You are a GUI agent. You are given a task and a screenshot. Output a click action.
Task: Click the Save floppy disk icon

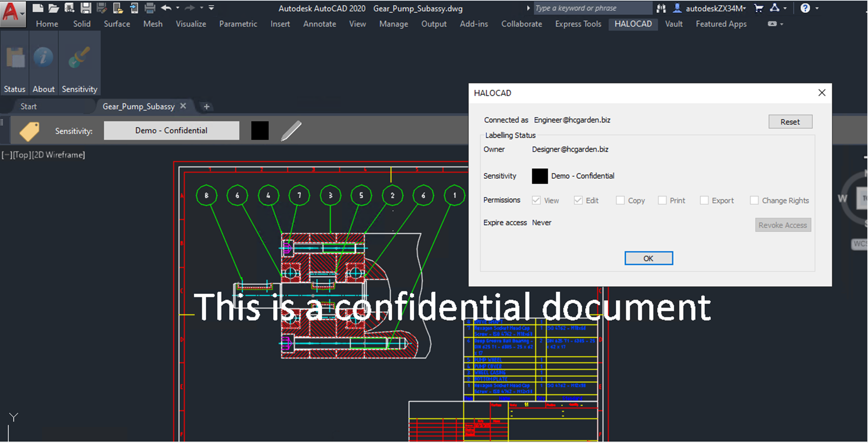(86, 8)
